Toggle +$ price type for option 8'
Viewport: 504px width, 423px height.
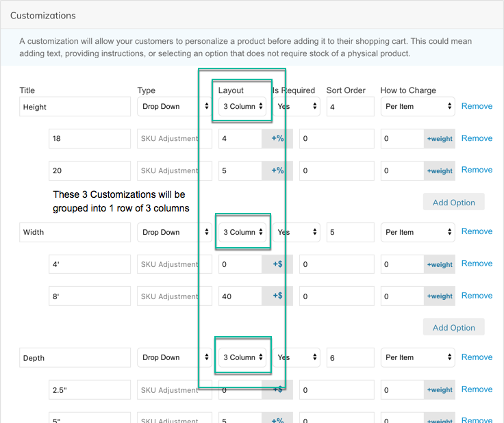(277, 296)
